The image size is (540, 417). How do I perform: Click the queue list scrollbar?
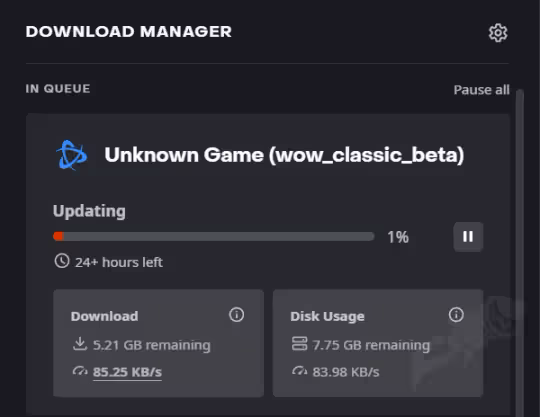coord(520,253)
